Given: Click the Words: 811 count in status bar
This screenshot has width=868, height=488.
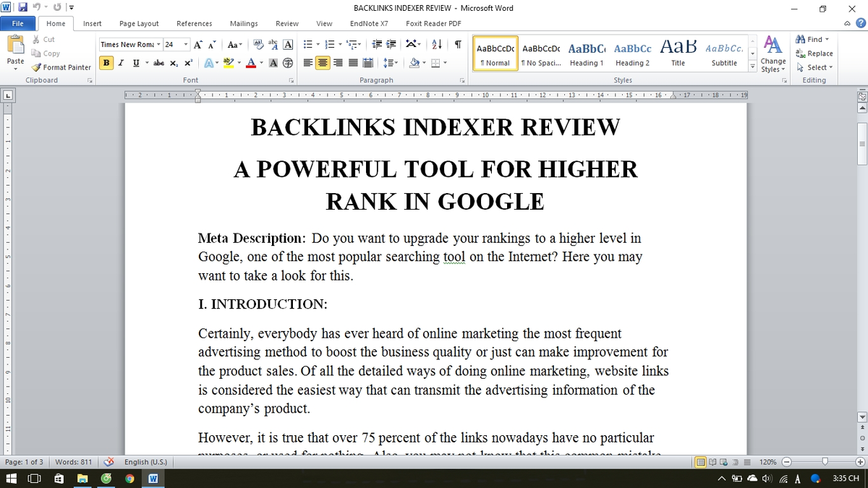Looking at the screenshot, I should point(73,461).
